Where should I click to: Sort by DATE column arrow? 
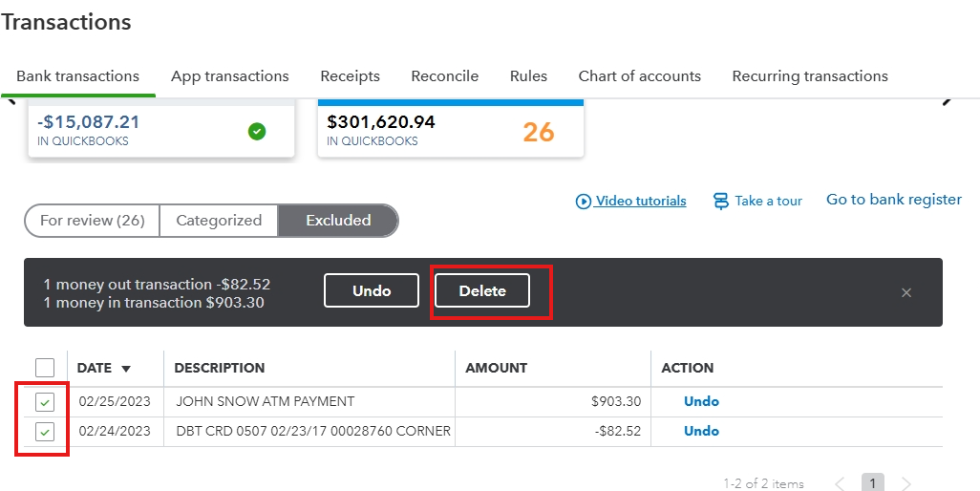[126, 369]
